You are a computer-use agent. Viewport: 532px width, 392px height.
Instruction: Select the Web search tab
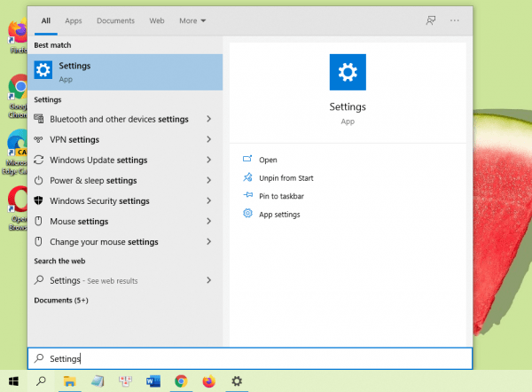coord(157,20)
